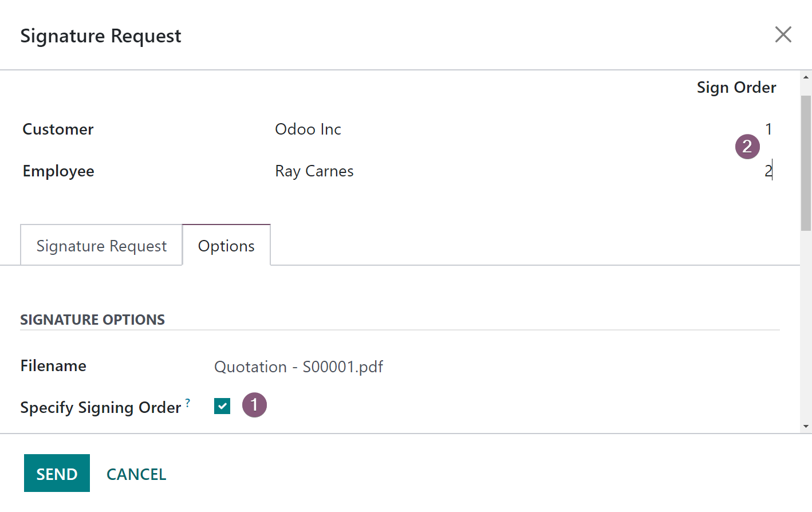Click the vertical scrollbar thumb
Image resolution: width=812 pixels, height=512 pixels.
click(806, 163)
